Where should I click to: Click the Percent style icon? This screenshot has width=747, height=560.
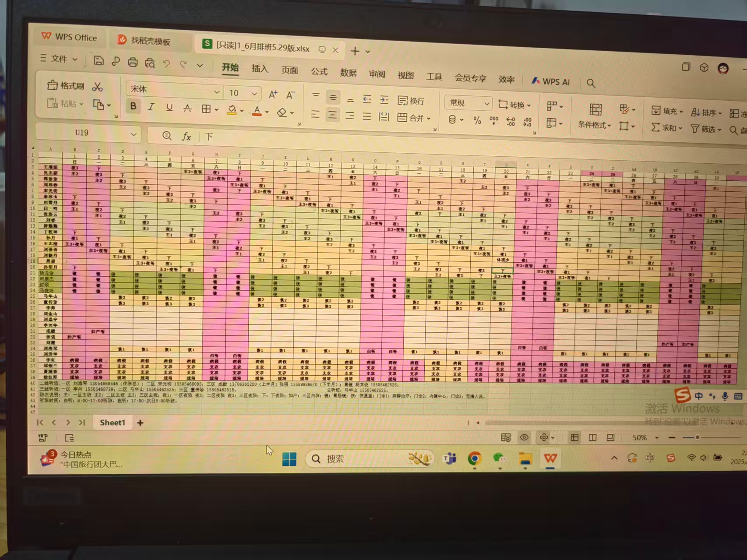pyautogui.click(x=477, y=120)
